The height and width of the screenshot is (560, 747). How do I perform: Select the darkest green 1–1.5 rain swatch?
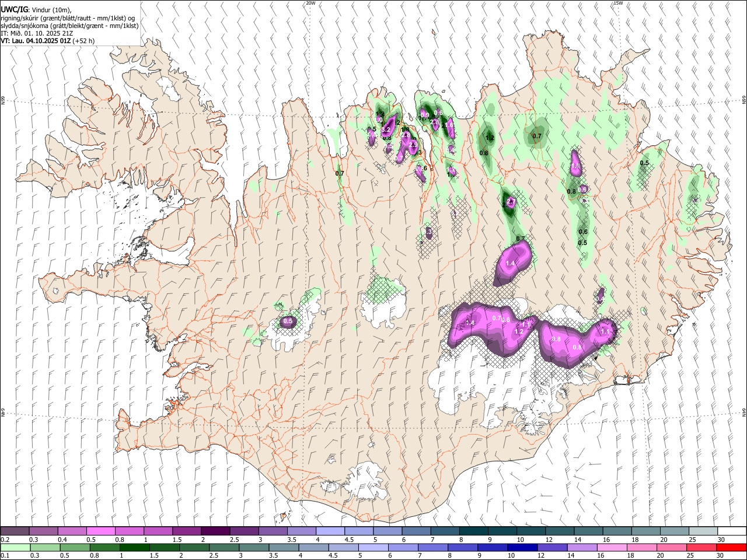click(134, 547)
